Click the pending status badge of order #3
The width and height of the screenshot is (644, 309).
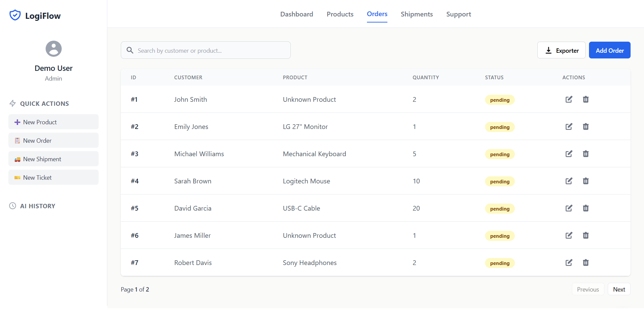[499, 154]
